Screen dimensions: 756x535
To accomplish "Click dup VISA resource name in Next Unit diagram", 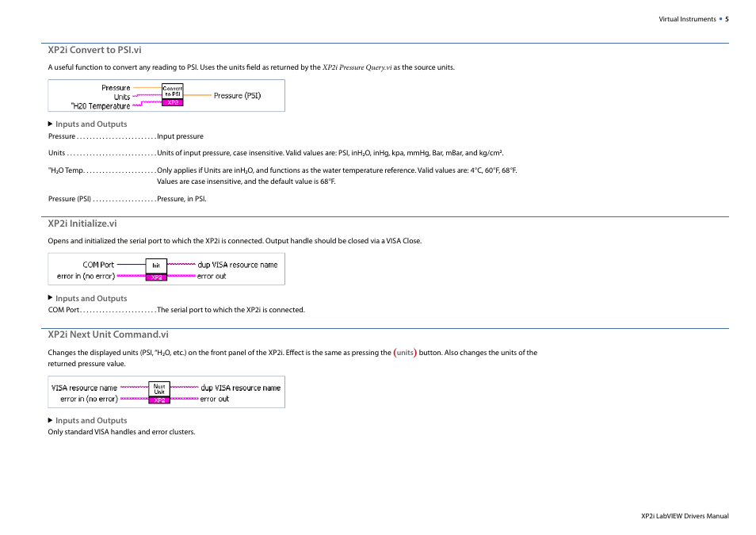I will tap(241, 388).
